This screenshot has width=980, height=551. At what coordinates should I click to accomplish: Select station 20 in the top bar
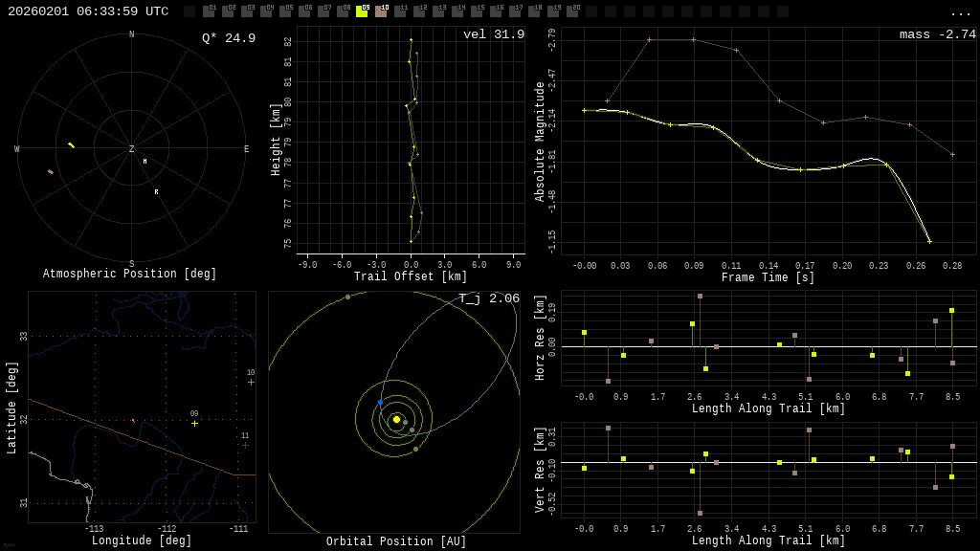(572, 11)
